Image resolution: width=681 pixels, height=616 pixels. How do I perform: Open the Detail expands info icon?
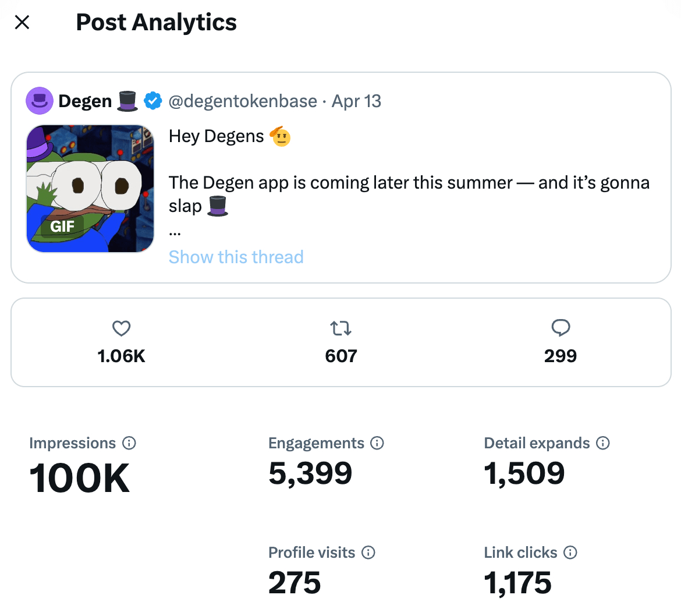[603, 443]
